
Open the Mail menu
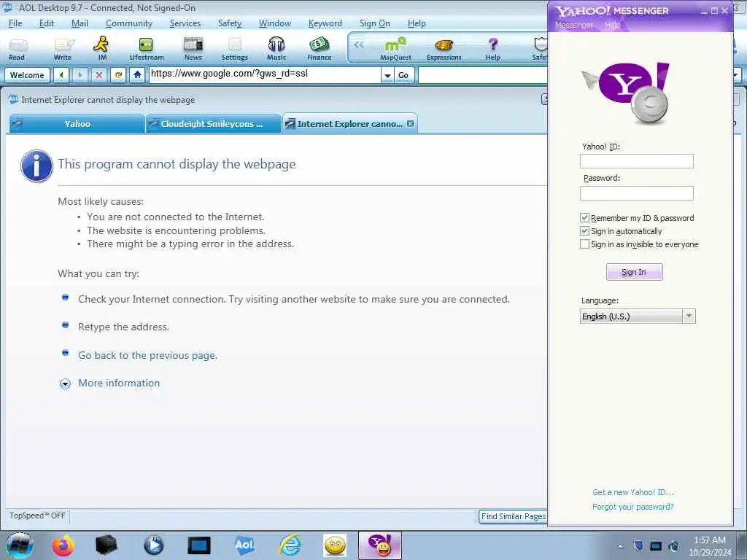80,23
